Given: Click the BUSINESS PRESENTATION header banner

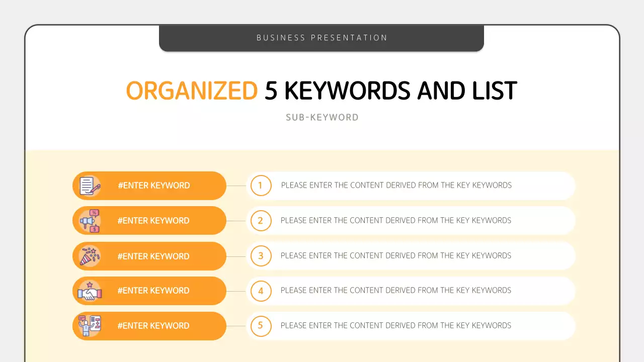Looking at the screenshot, I should point(321,38).
